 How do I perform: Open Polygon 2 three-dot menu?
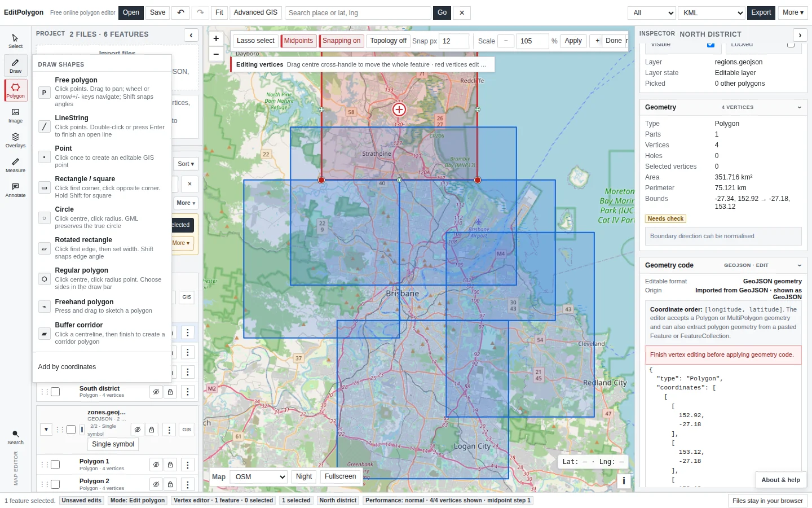[x=188, y=484]
